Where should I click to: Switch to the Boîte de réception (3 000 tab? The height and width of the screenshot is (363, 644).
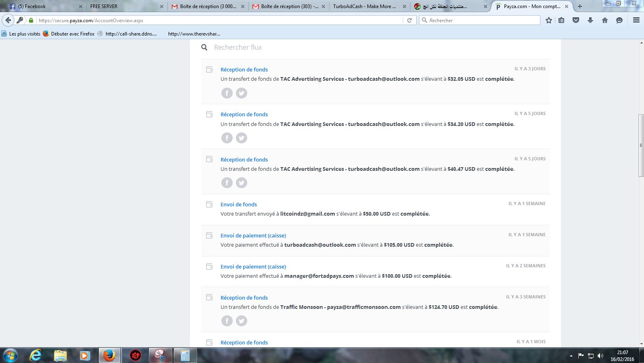point(208,6)
